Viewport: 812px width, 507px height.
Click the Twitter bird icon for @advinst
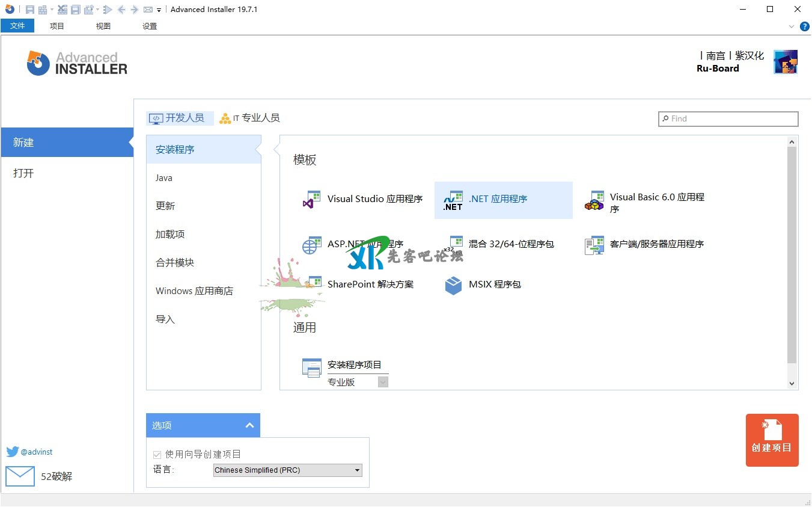point(13,452)
